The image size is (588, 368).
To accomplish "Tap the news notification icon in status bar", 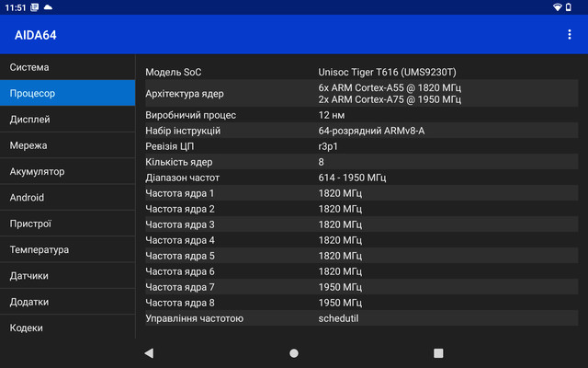I will tap(35, 7).
